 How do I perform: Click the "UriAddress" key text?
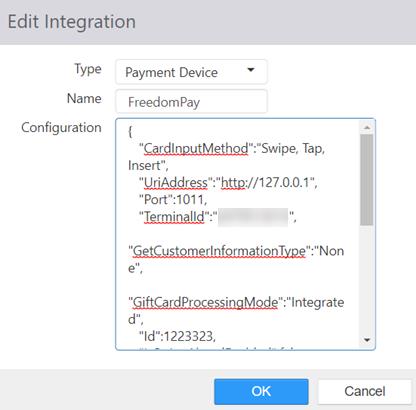pyautogui.click(x=175, y=183)
